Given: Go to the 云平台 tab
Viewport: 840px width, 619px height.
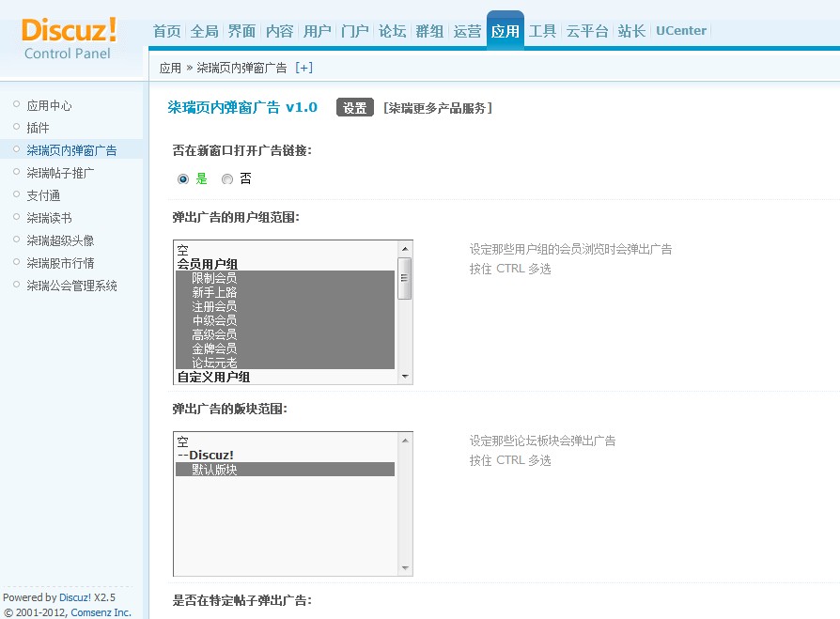Looking at the screenshot, I should [587, 31].
